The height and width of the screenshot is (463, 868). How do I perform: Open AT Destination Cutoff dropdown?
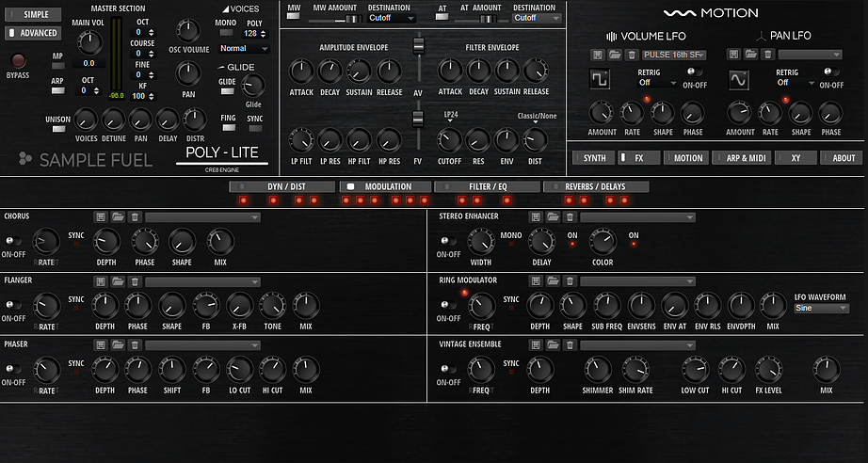(x=537, y=18)
